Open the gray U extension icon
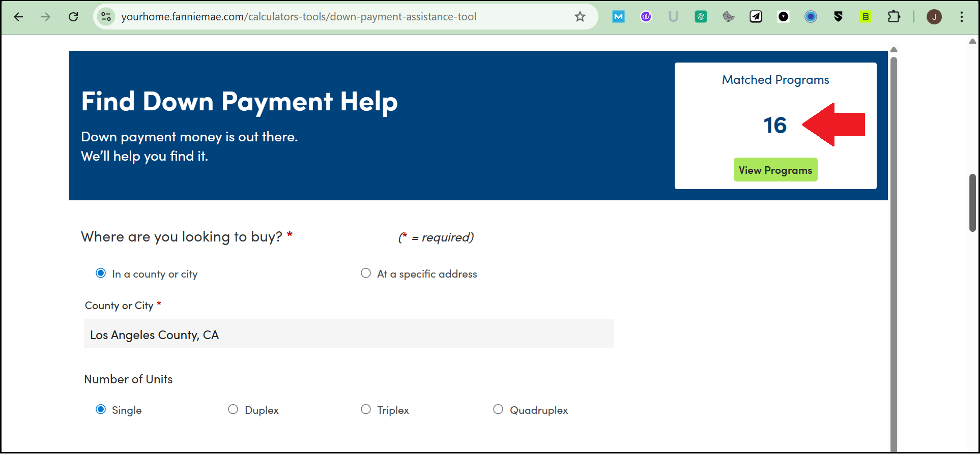 [673, 17]
